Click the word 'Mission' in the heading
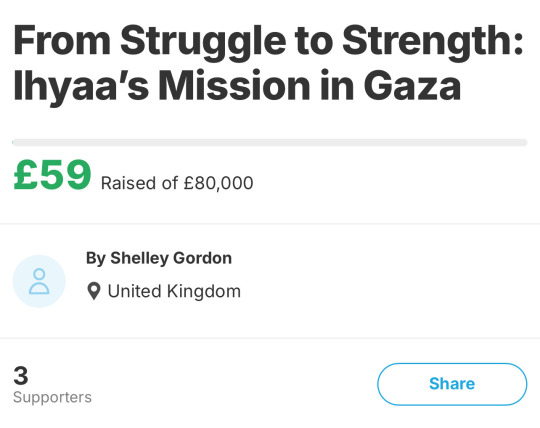Image resolution: width=540 pixels, height=428 pixels. [x=234, y=85]
